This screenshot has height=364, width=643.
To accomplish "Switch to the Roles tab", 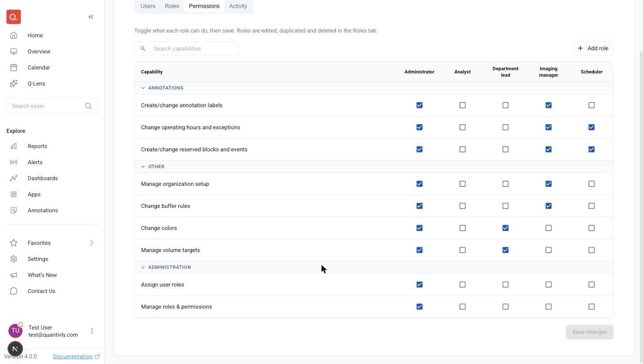I will [x=172, y=6].
